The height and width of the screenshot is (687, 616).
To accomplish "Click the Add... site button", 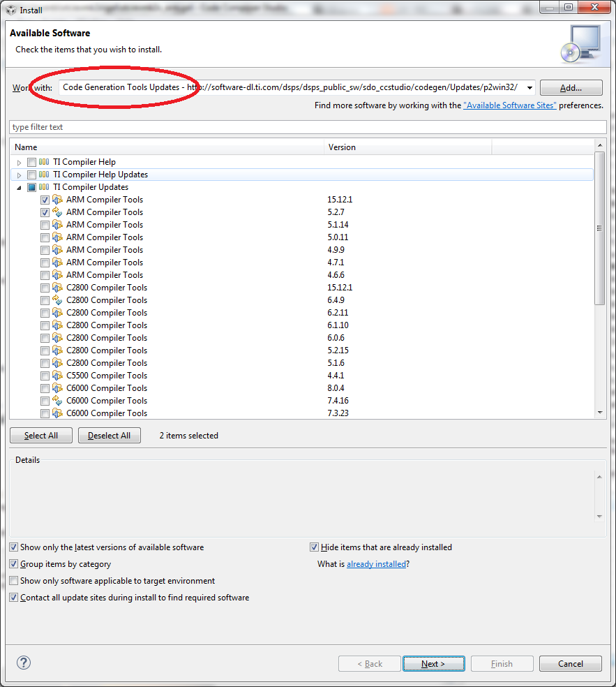I will pyautogui.click(x=571, y=88).
